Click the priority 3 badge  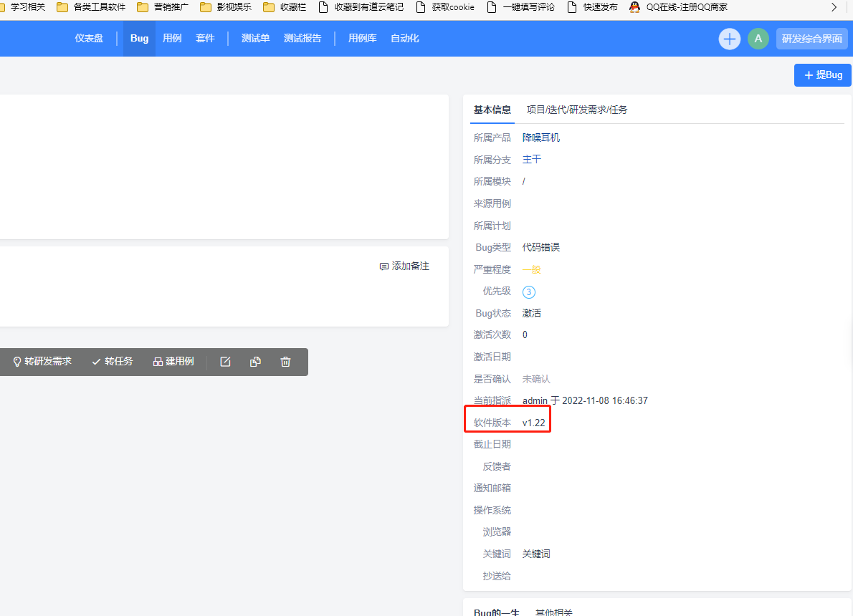529,292
